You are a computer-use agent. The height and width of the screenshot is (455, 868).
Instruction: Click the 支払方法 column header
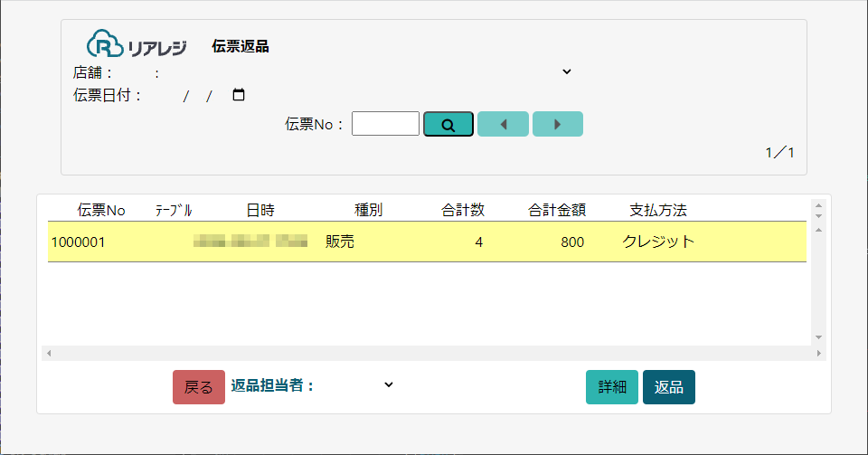[658, 210]
